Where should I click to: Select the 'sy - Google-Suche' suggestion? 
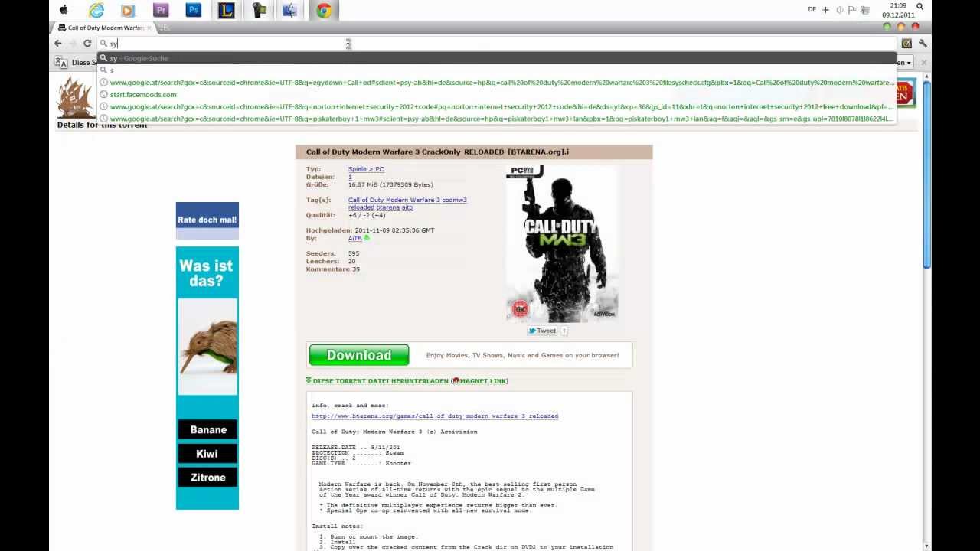pyautogui.click(x=496, y=58)
